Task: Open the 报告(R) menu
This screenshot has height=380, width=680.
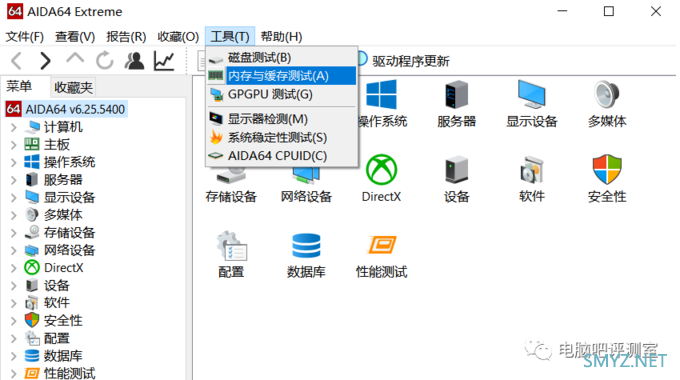Action: click(x=126, y=37)
